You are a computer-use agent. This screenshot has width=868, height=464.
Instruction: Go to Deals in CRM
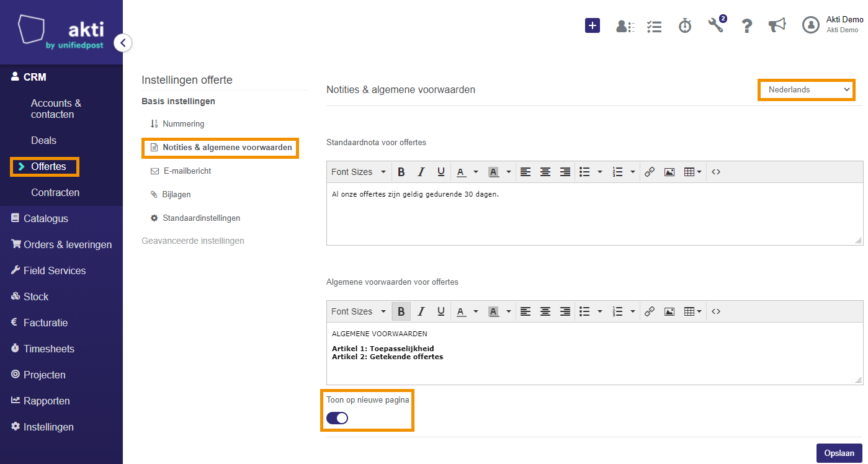43,141
